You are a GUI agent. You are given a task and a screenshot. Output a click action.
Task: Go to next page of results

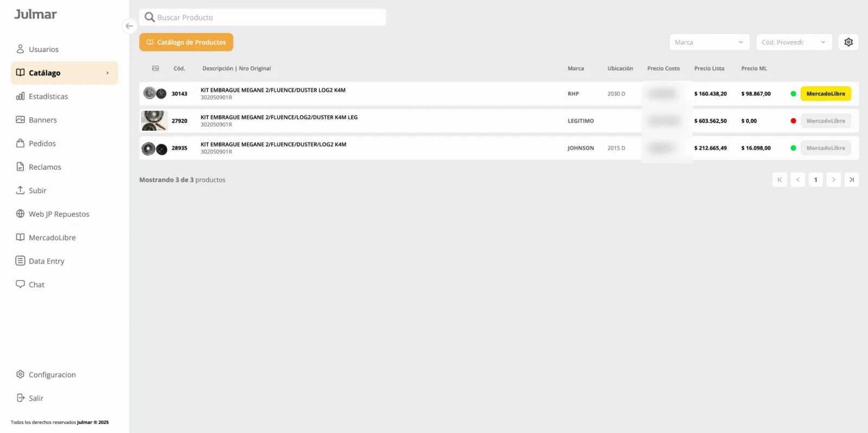pos(834,180)
